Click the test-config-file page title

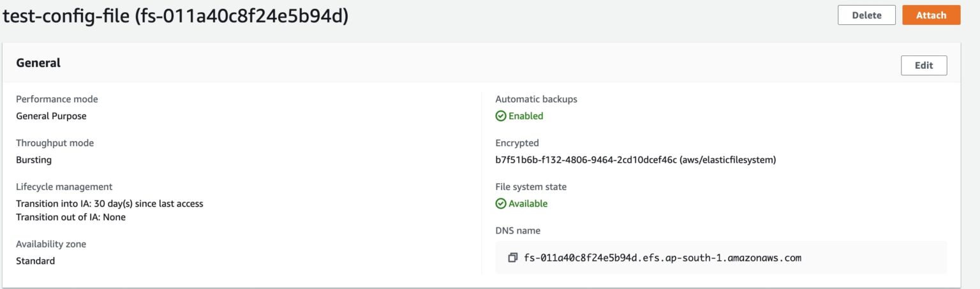(176, 17)
